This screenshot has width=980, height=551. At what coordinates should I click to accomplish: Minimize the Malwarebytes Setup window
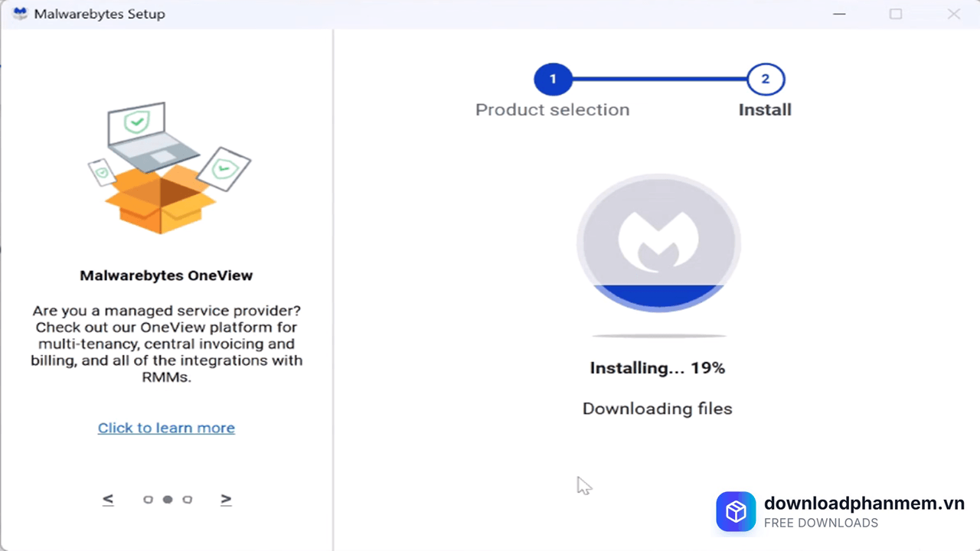pos(839,14)
